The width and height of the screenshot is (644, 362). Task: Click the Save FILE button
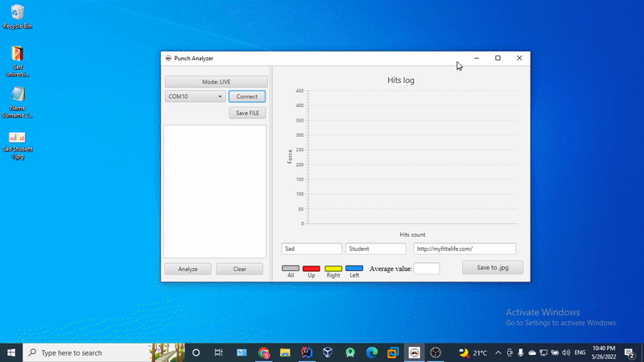pyautogui.click(x=247, y=113)
